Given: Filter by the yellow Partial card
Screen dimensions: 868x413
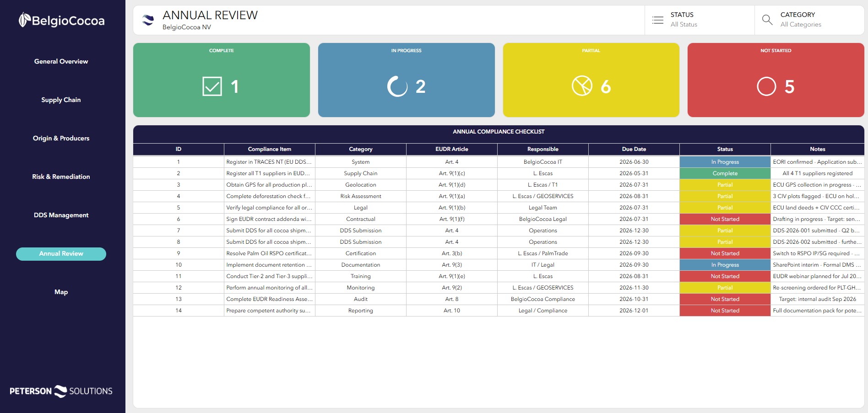Looking at the screenshot, I should [591, 80].
